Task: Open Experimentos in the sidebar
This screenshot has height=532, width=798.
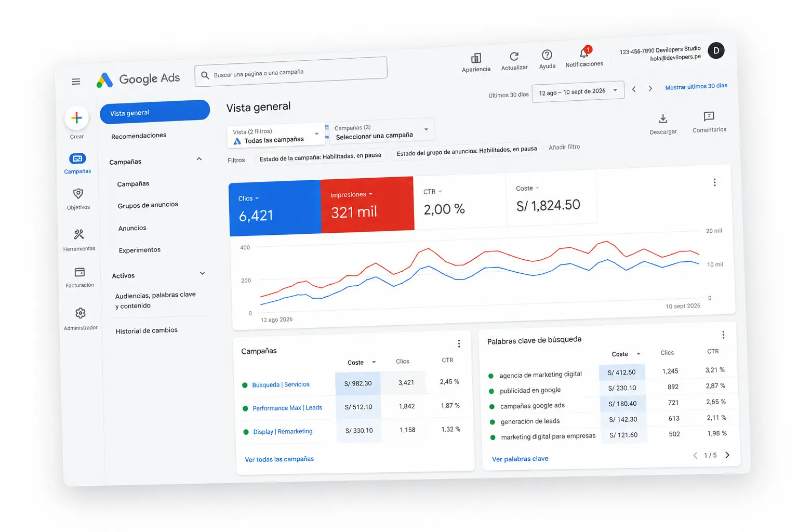Action: pyautogui.click(x=140, y=250)
